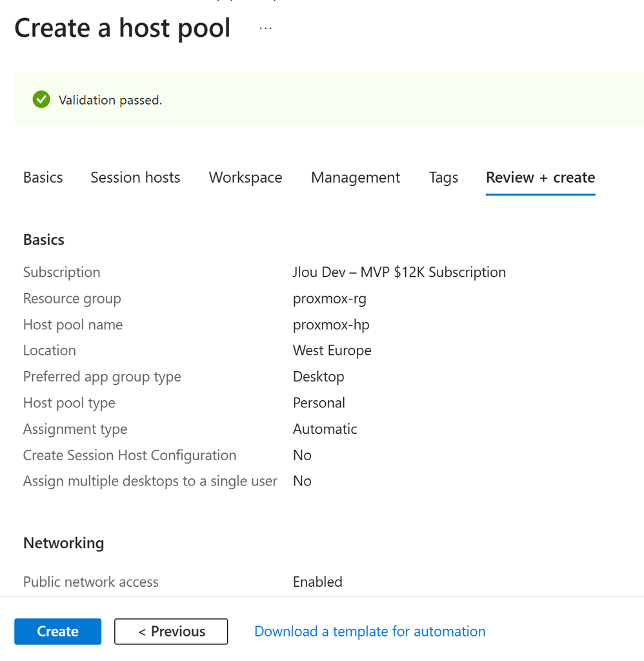Switch to the Basics tab
Image resolution: width=644 pixels, height=661 pixels.
pyautogui.click(x=43, y=178)
